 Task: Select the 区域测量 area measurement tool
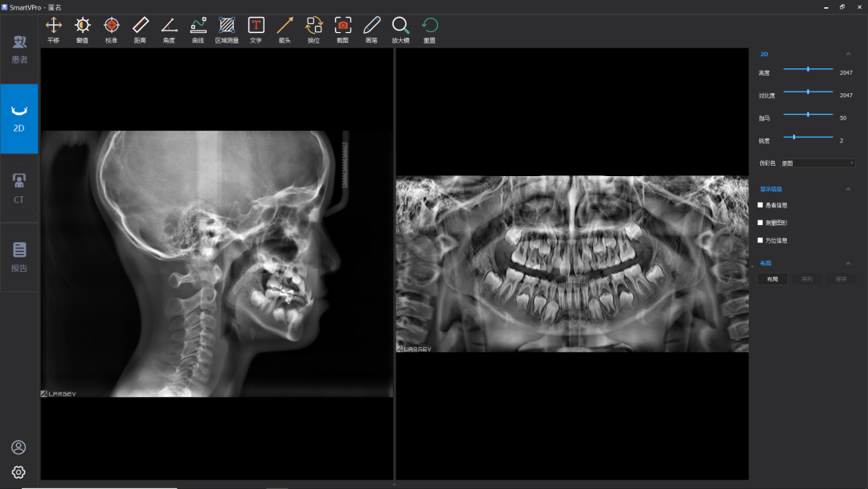pos(227,30)
